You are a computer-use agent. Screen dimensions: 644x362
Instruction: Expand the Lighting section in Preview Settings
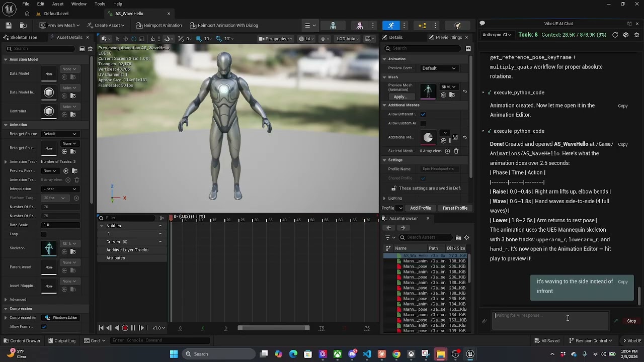pyautogui.click(x=384, y=198)
